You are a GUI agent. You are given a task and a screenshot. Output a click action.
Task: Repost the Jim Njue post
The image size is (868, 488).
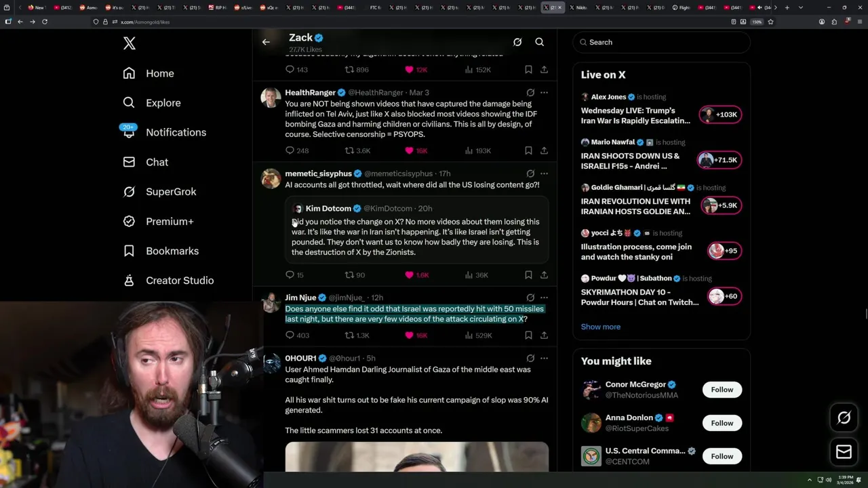tap(357, 335)
